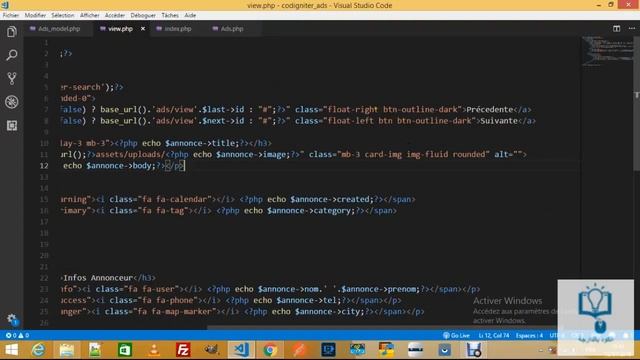The image size is (640, 360).
Task: Click $annonce->tel in line 24
Action: (x=308, y=300)
